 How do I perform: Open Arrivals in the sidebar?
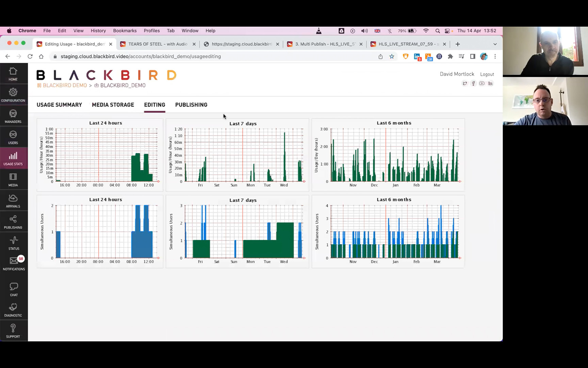coord(13,201)
